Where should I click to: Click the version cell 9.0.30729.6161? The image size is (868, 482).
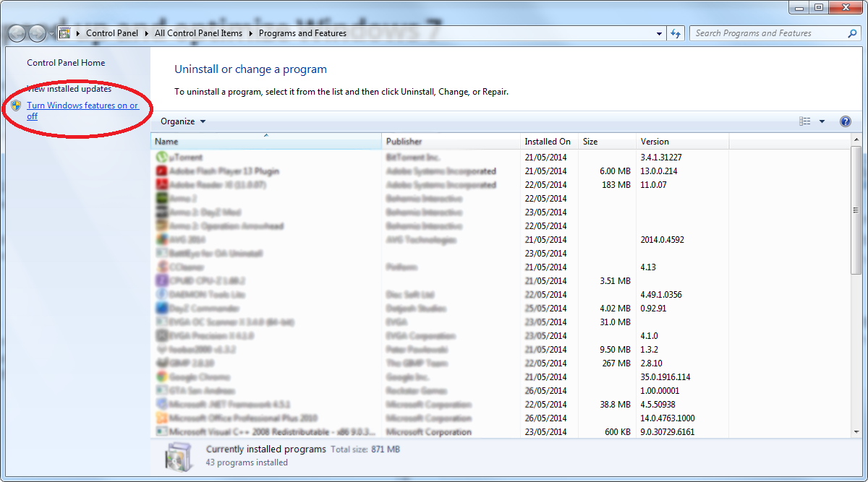[x=667, y=432]
